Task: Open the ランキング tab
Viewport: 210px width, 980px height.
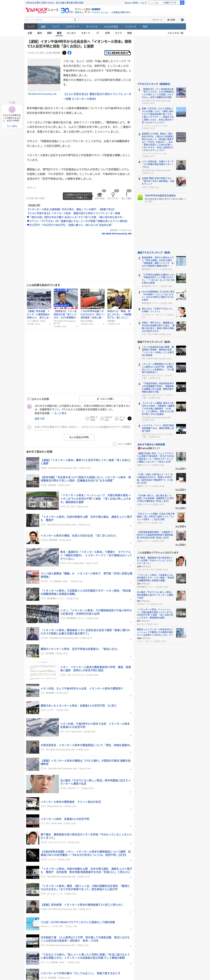Action: coord(130,27)
